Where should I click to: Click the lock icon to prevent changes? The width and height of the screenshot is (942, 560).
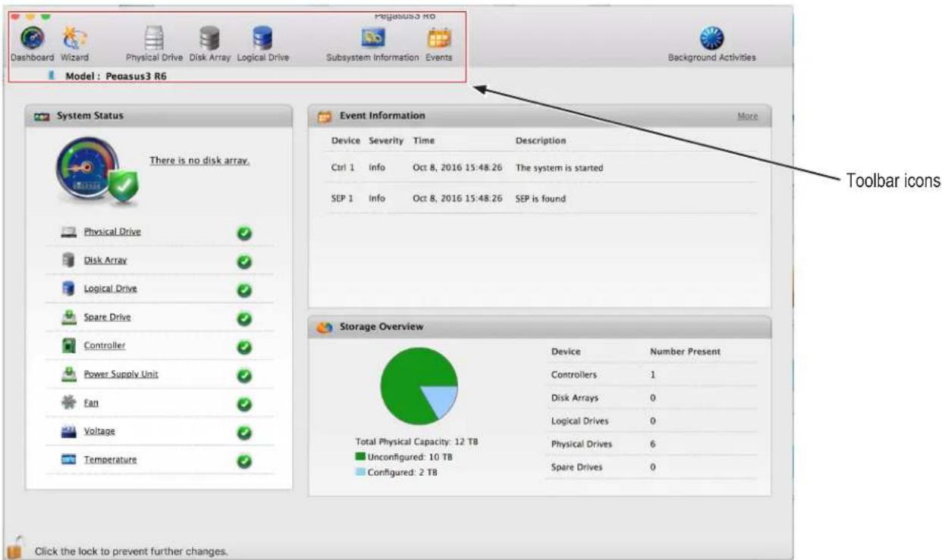point(14,546)
